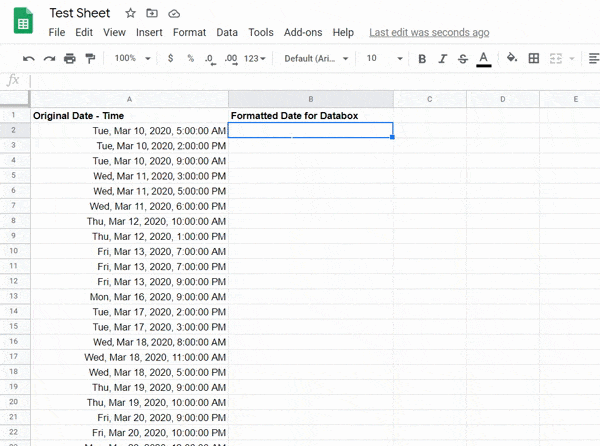Open the Default font family dropdown
Viewport: 600px width, 446px height.
[316, 59]
